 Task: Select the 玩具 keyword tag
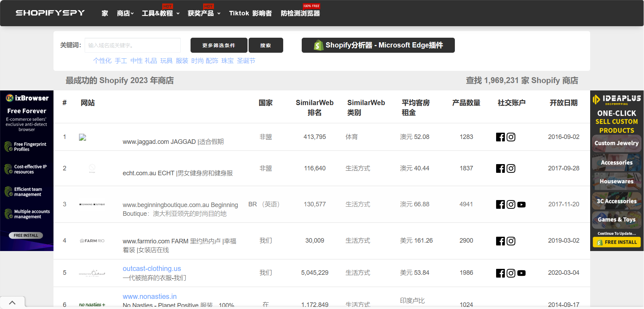point(166,61)
